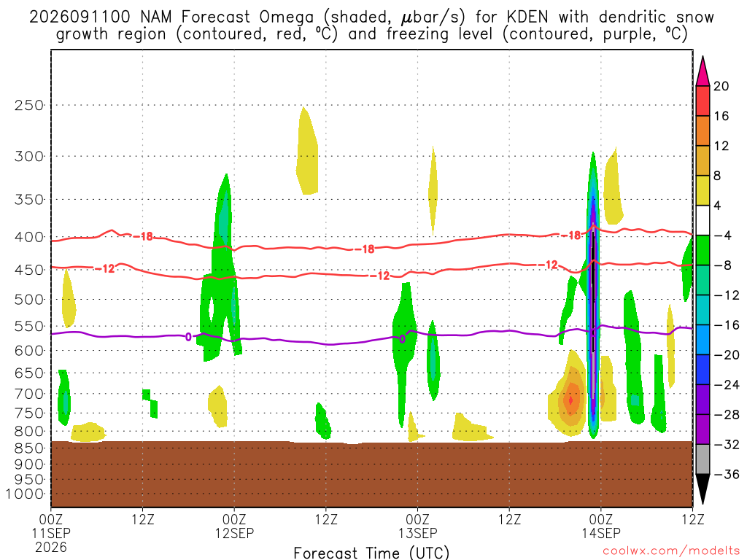
Task: Click the first red -18 contour label
Action: tap(143, 236)
